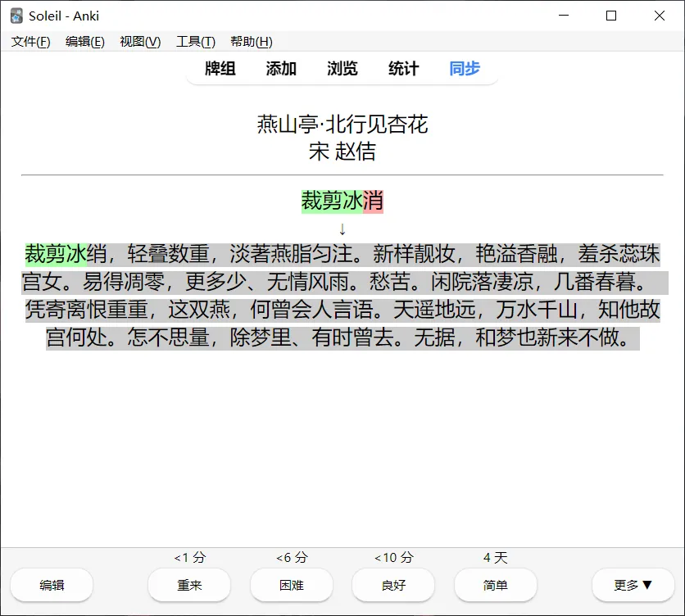Rate the card as 困难
The width and height of the screenshot is (685, 616).
(x=291, y=585)
